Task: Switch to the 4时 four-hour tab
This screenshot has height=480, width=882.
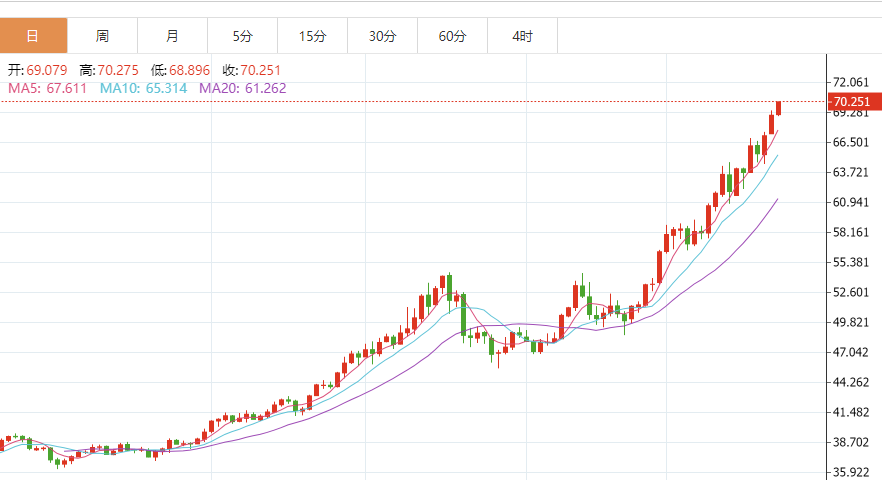Action: coord(522,36)
